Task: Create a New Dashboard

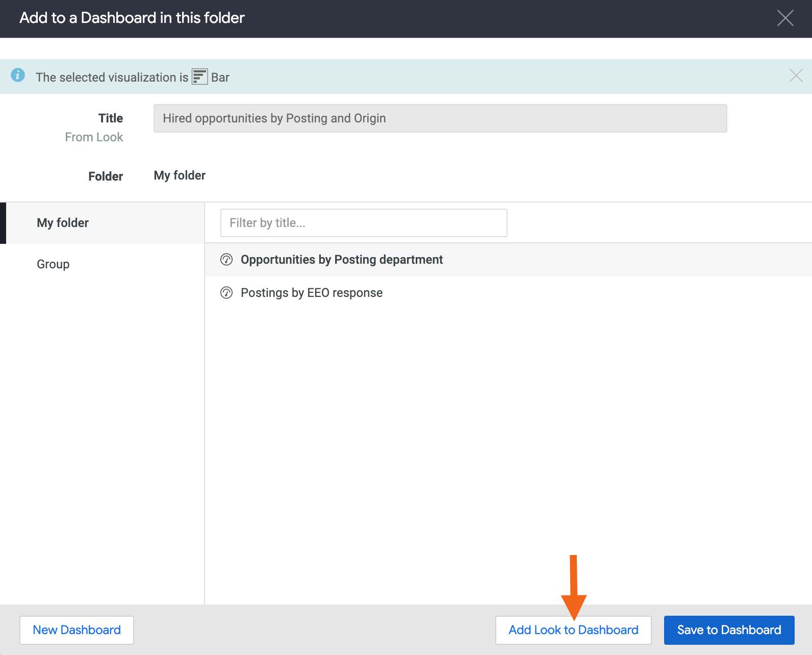Action: coord(77,630)
